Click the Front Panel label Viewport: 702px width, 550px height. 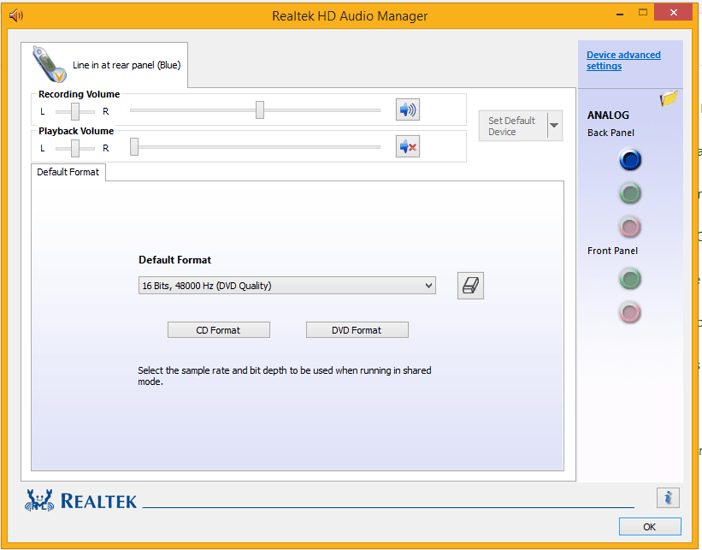(x=612, y=251)
